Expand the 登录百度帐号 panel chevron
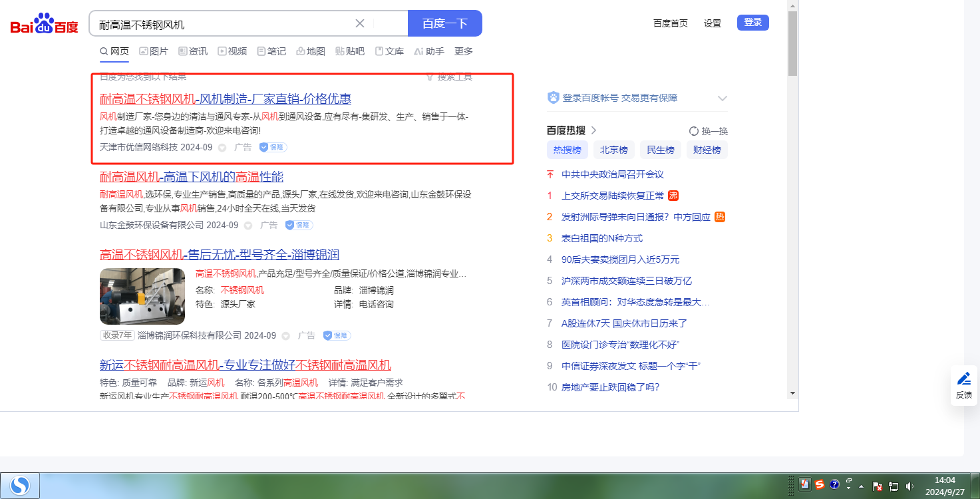The image size is (980, 499). [x=723, y=98]
